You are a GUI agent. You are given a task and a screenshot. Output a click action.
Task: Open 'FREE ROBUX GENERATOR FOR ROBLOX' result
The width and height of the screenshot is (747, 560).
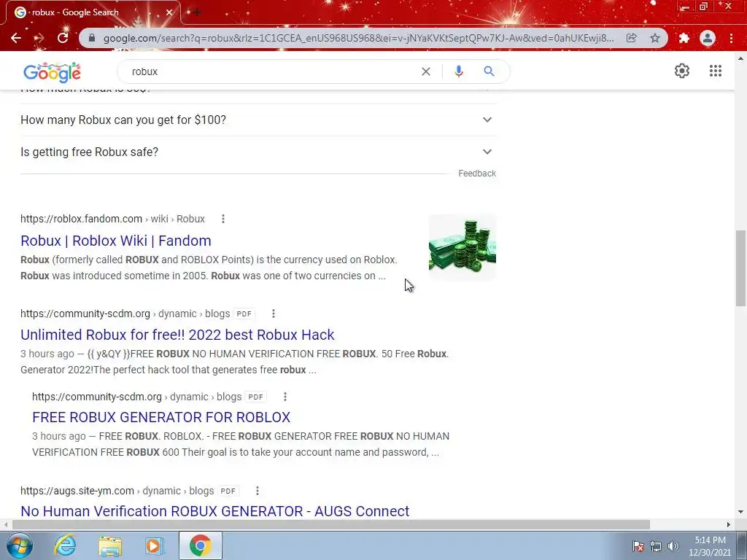coord(161,417)
